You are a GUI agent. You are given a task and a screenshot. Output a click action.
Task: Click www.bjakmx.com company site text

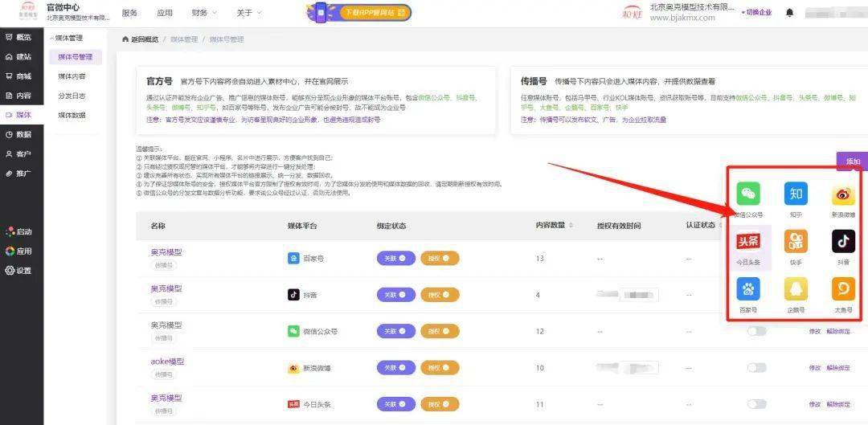[682, 18]
